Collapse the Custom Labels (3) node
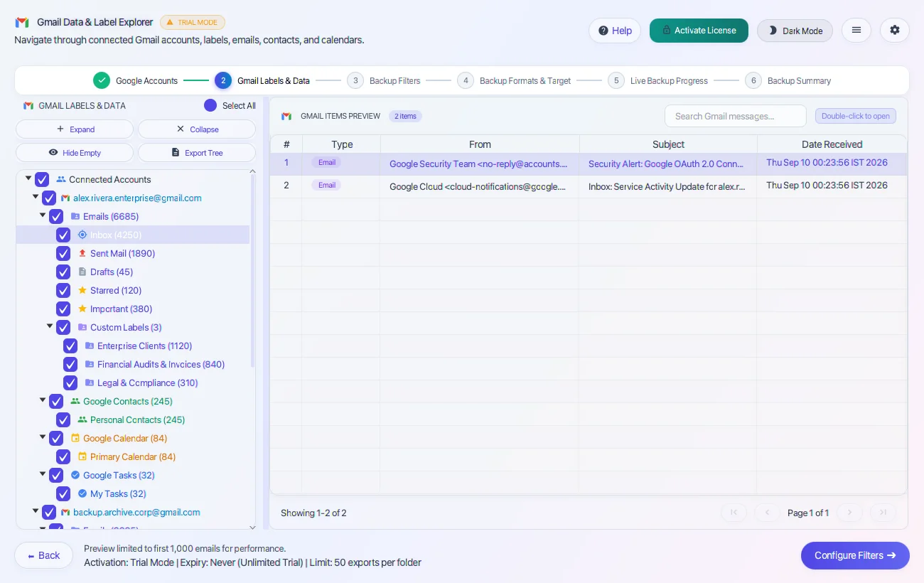 click(50, 326)
